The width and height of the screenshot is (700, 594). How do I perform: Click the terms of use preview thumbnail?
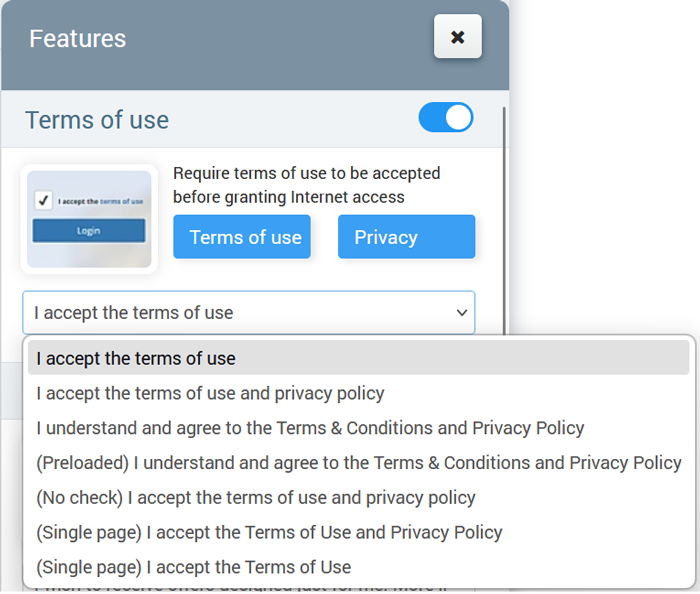click(x=89, y=219)
